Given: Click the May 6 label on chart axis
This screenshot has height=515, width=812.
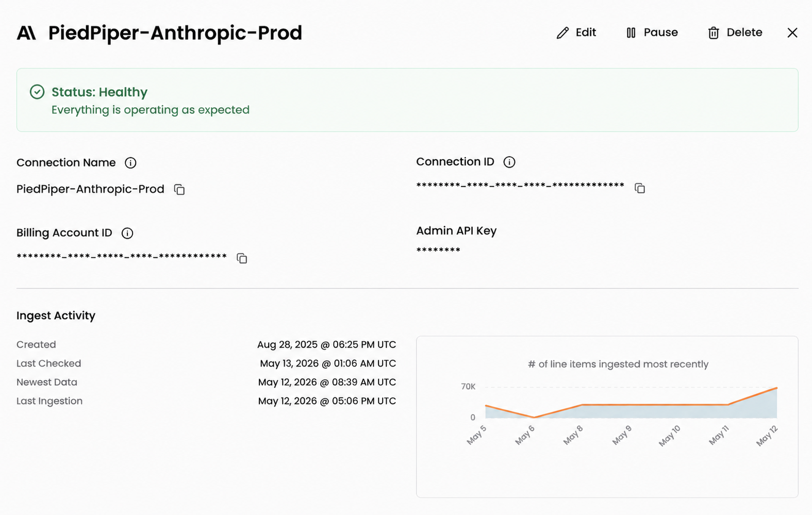Looking at the screenshot, I should (x=525, y=435).
